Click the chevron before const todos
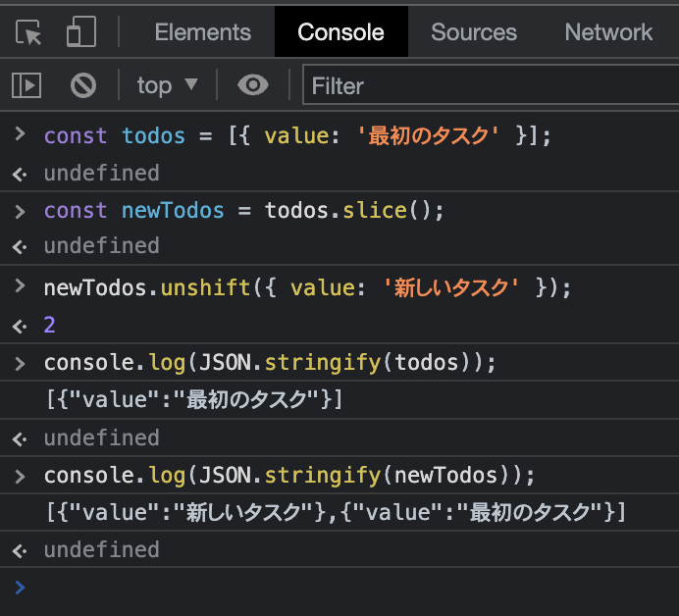679x616 pixels. (20, 134)
